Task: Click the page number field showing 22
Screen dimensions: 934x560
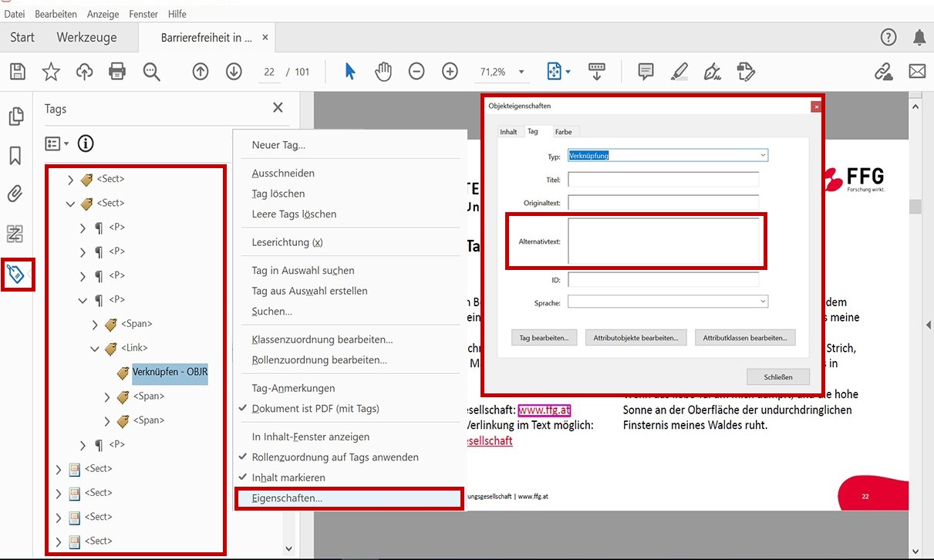Action: click(x=268, y=72)
